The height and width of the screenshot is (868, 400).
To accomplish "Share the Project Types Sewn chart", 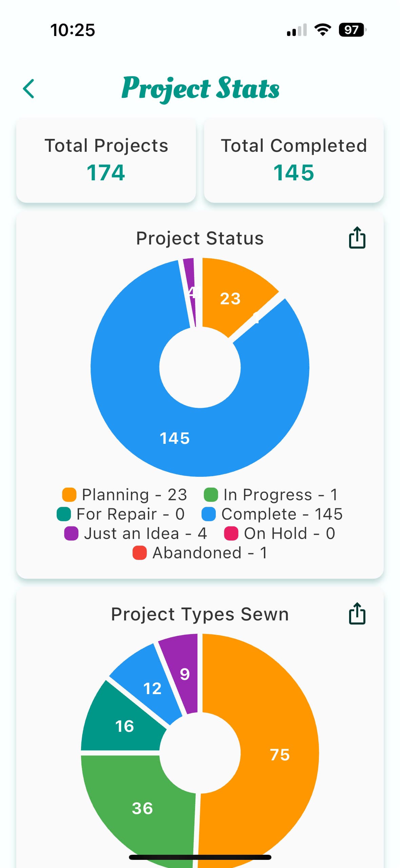I will (357, 614).
